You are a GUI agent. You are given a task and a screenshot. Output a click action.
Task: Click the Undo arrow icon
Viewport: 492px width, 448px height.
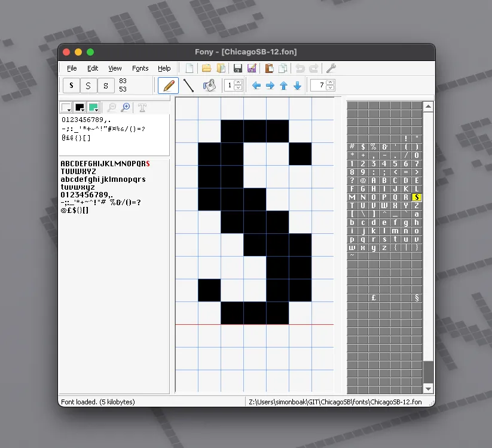click(x=302, y=68)
